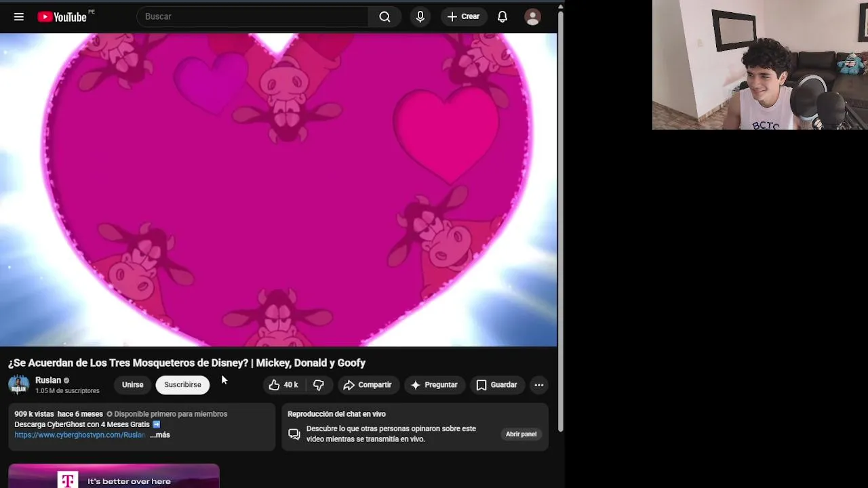The width and height of the screenshot is (868, 488).
Task: Open the Preguntar AI button
Action: [x=435, y=385]
